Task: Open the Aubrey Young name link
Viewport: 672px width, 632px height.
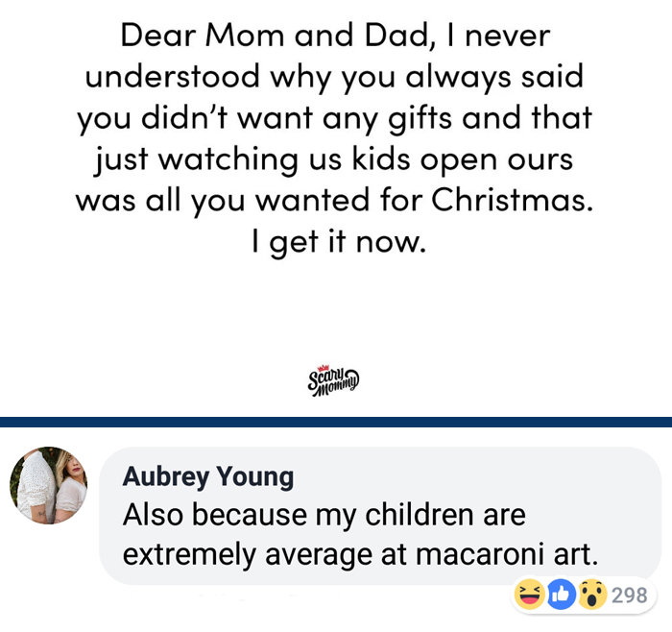Action: pos(208,476)
